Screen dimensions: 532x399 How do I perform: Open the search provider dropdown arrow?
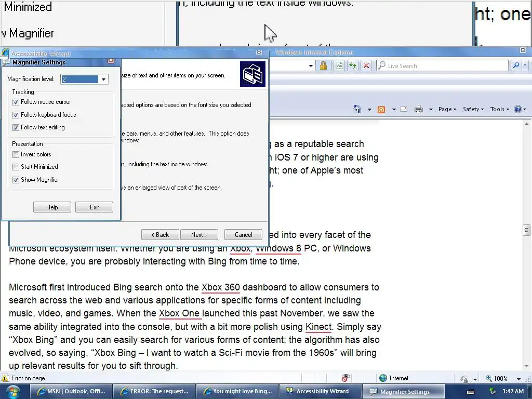point(525,65)
